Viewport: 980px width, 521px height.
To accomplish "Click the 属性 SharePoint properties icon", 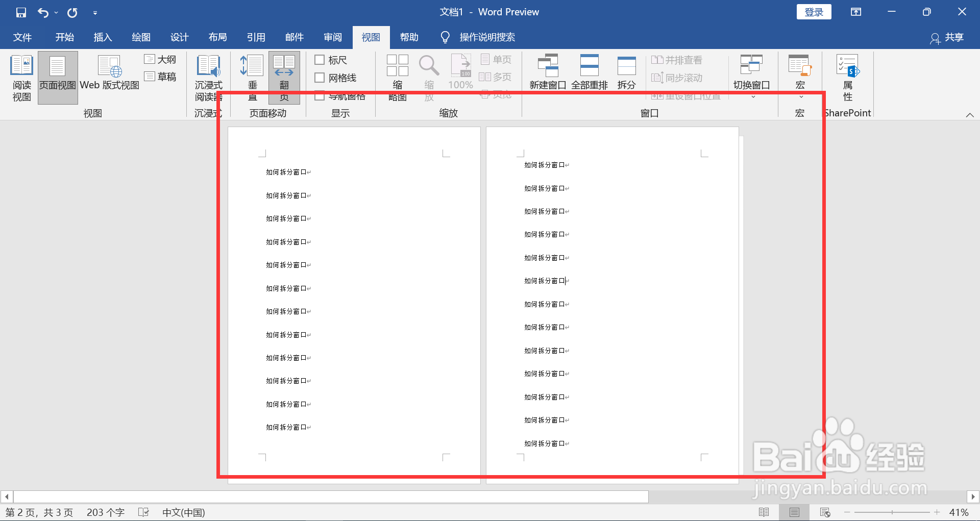I will (848, 78).
